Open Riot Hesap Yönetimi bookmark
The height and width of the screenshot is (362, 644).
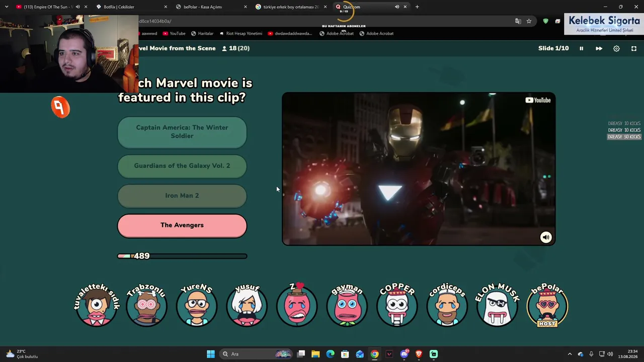(241, 34)
